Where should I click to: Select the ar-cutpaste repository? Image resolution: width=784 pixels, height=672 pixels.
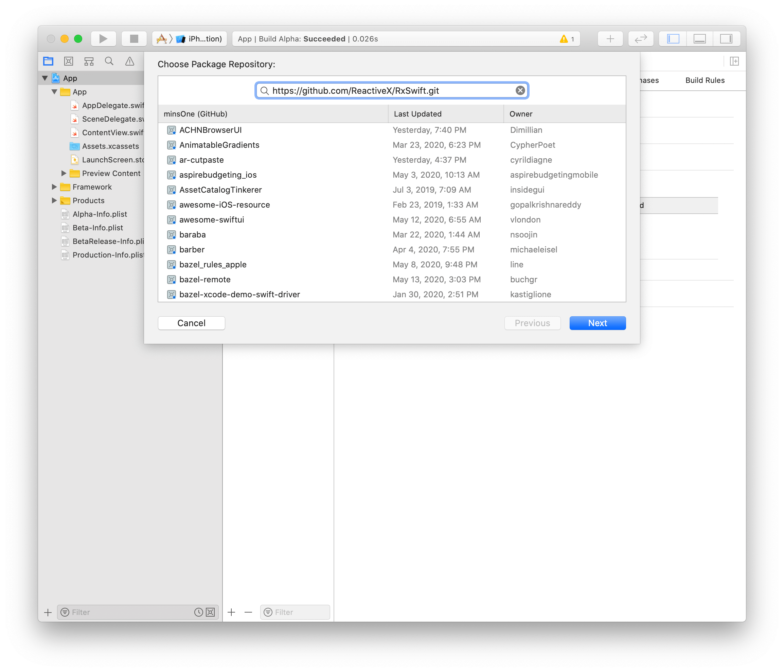click(392, 160)
